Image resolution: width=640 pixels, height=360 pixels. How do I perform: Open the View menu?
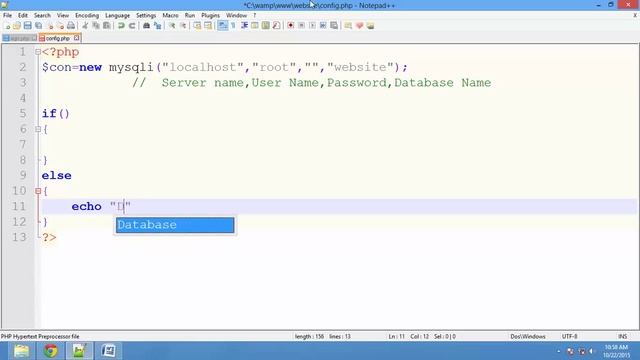(63, 15)
